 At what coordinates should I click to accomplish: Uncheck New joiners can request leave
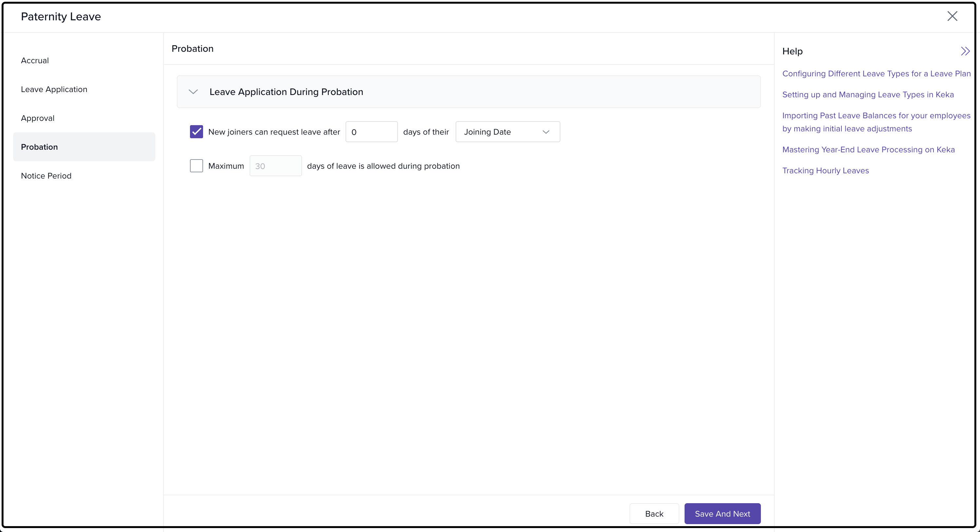pyautogui.click(x=196, y=132)
